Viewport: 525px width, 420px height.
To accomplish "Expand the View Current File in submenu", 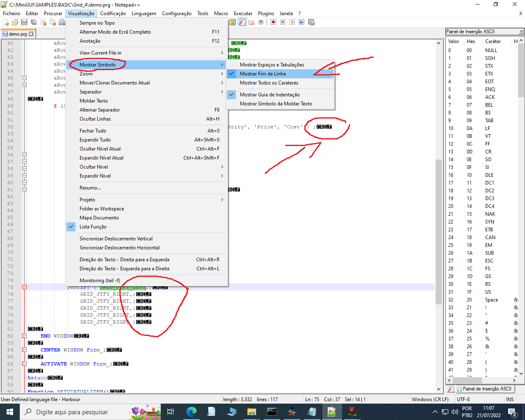I will (146, 53).
